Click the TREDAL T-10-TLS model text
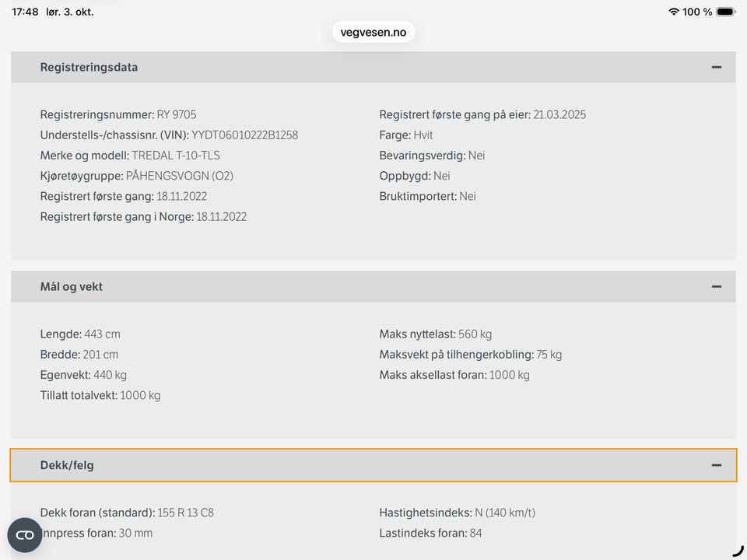The image size is (747, 560). coord(176,156)
